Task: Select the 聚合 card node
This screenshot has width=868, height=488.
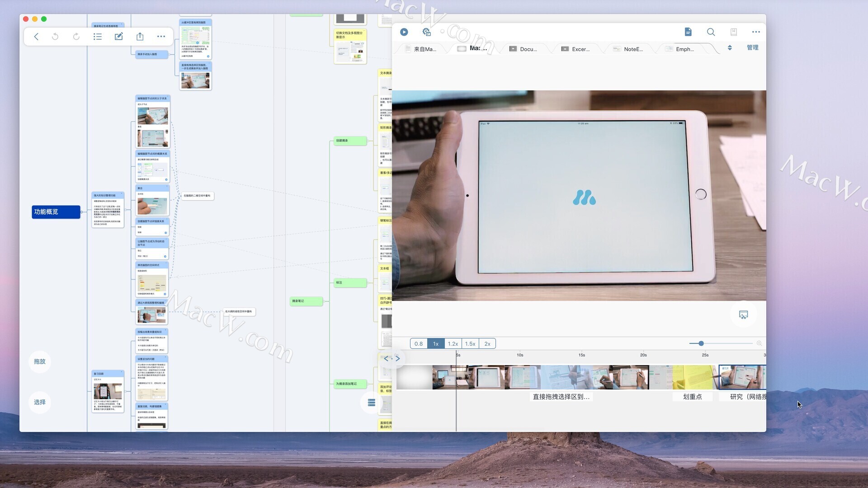Action: coord(152,200)
